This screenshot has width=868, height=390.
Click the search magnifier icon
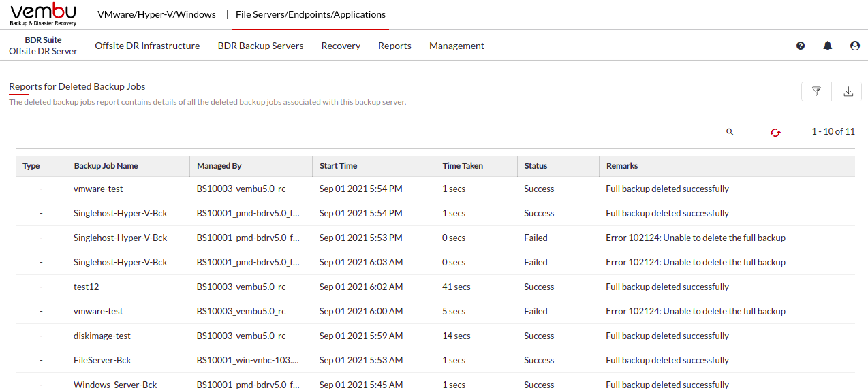point(730,132)
